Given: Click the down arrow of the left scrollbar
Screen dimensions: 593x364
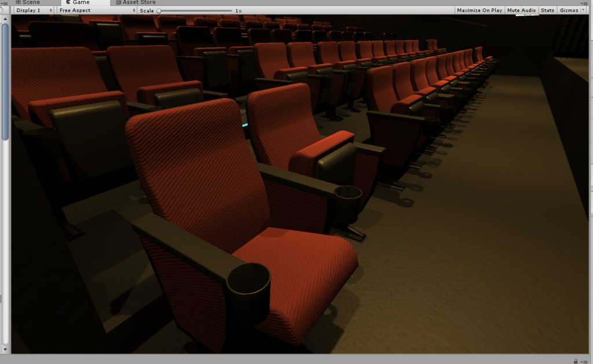Looking at the screenshot, I should [5, 350].
